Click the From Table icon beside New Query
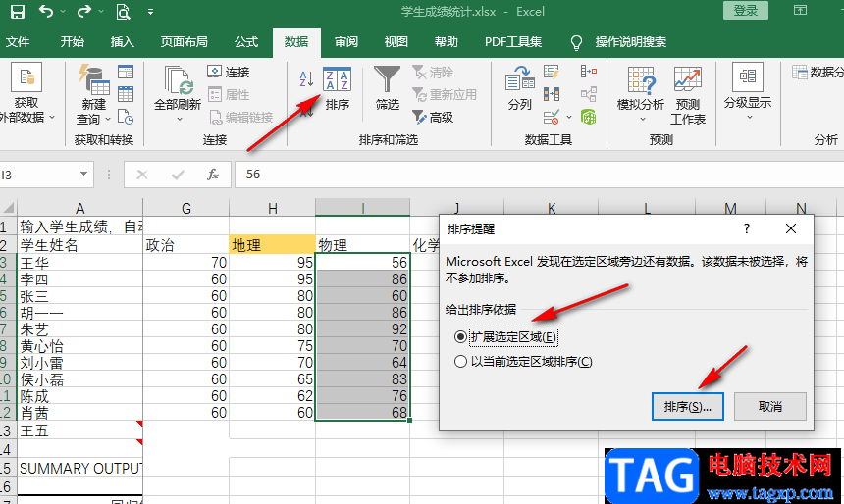The width and height of the screenshot is (844, 504). click(x=126, y=93)
